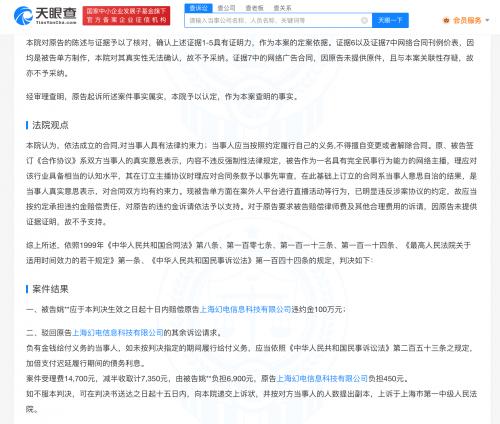500x424 pixels.
Task: Expand the 会员服务 dropdown arrow
Action: tap(487, 21)
